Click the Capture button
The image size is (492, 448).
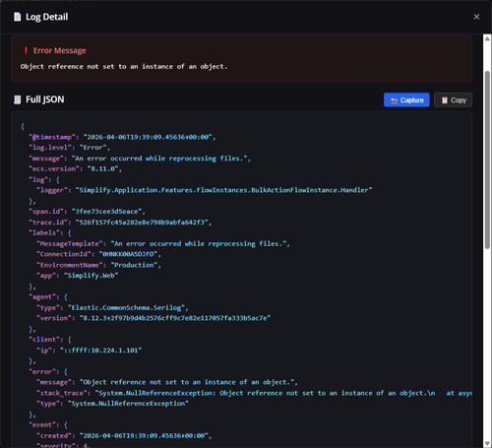[406, 100]
